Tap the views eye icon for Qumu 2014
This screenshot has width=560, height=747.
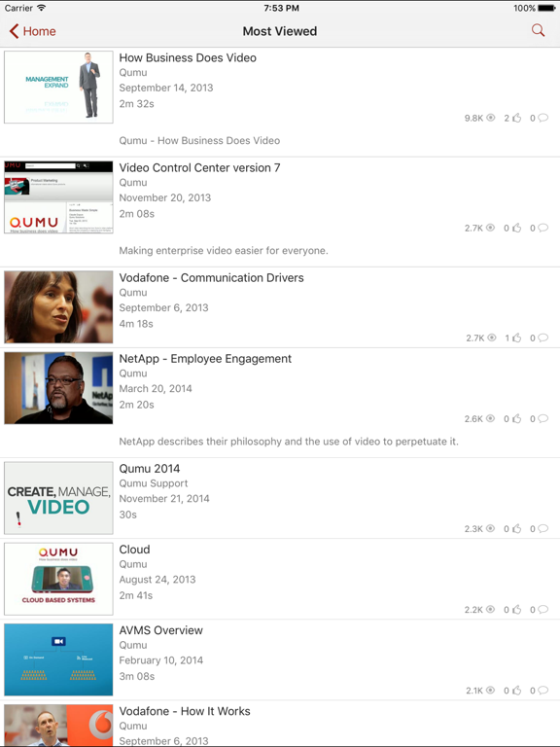[x=490, y=528]
